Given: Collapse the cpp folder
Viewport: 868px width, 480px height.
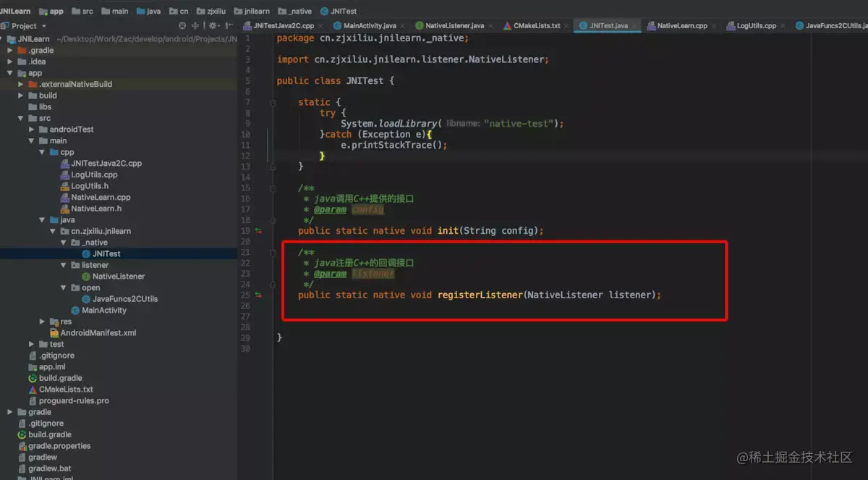Looking at the screenshot, I should coord(43,152).
